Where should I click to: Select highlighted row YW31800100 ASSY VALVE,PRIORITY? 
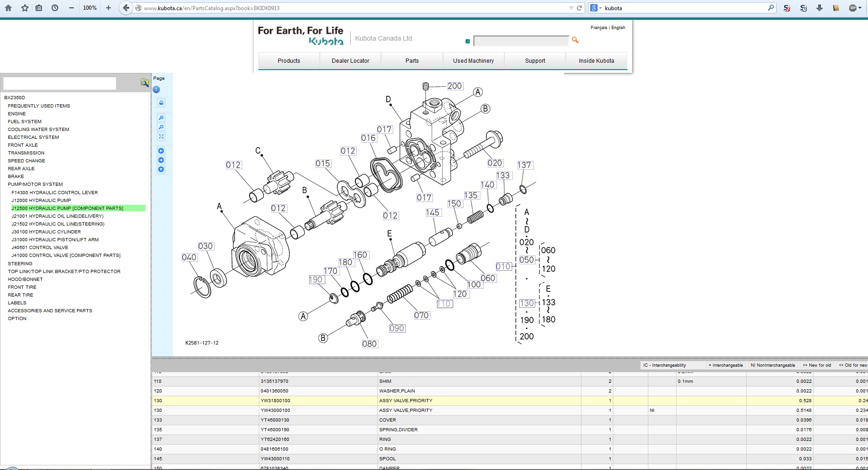click(x=509, y=401)
